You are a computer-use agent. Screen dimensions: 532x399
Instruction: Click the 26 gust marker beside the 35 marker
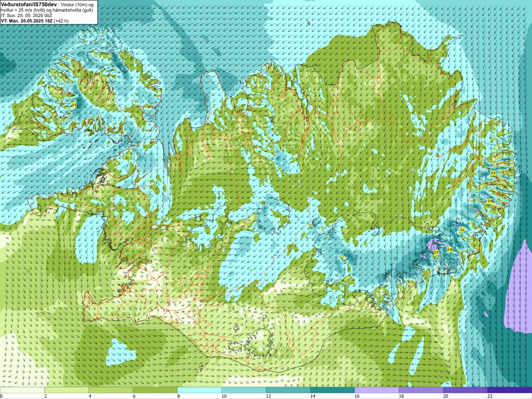click(x=449, y=249)
